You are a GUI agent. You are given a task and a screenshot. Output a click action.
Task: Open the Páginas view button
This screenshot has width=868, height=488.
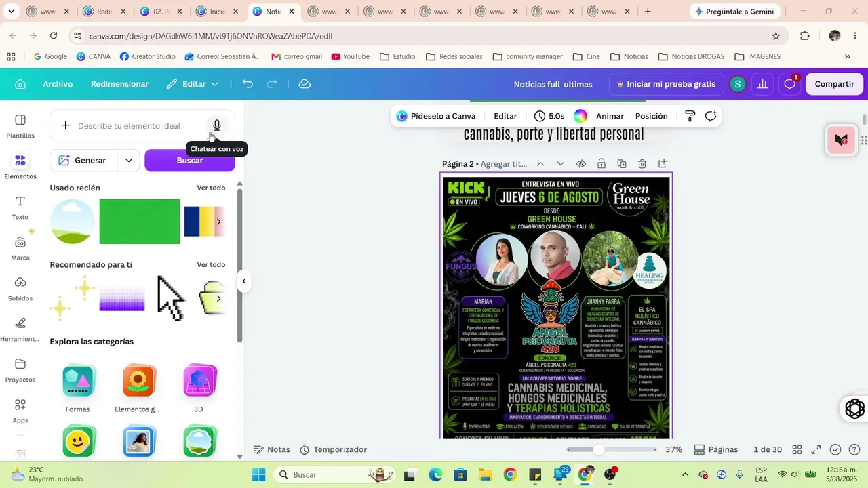point(715,449)
